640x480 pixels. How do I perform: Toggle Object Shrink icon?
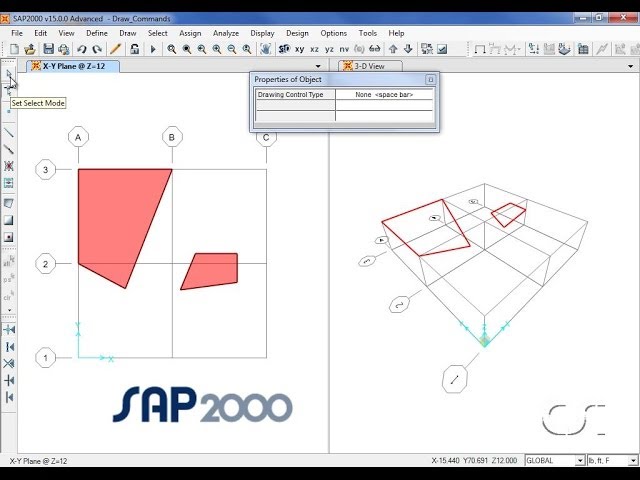coord(427,49)
